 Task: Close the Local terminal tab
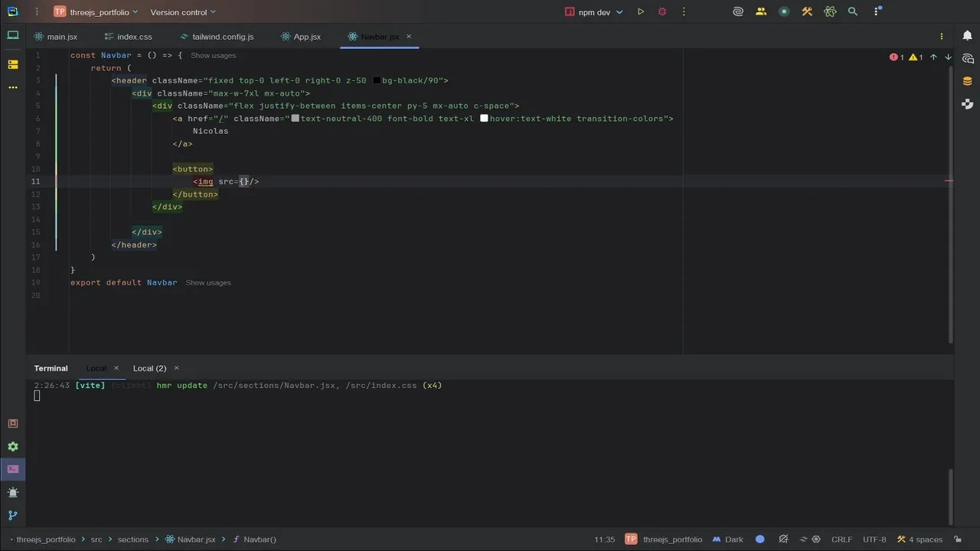(x=116, y=368)
